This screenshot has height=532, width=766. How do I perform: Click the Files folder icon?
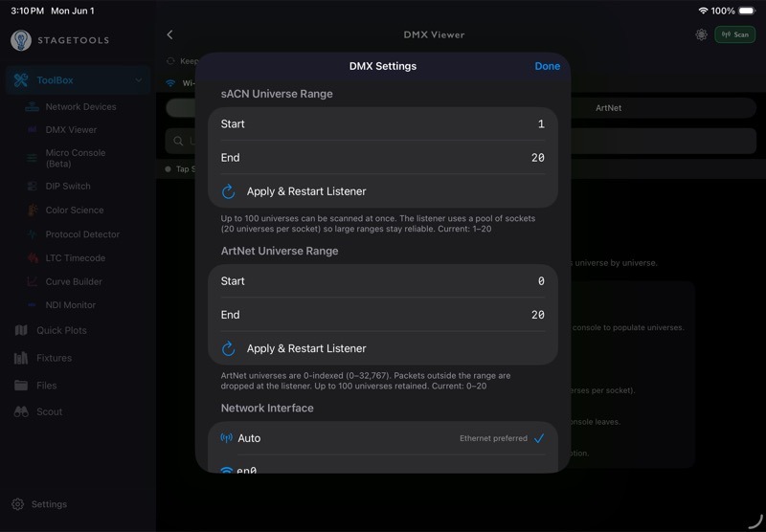(21, 385)
